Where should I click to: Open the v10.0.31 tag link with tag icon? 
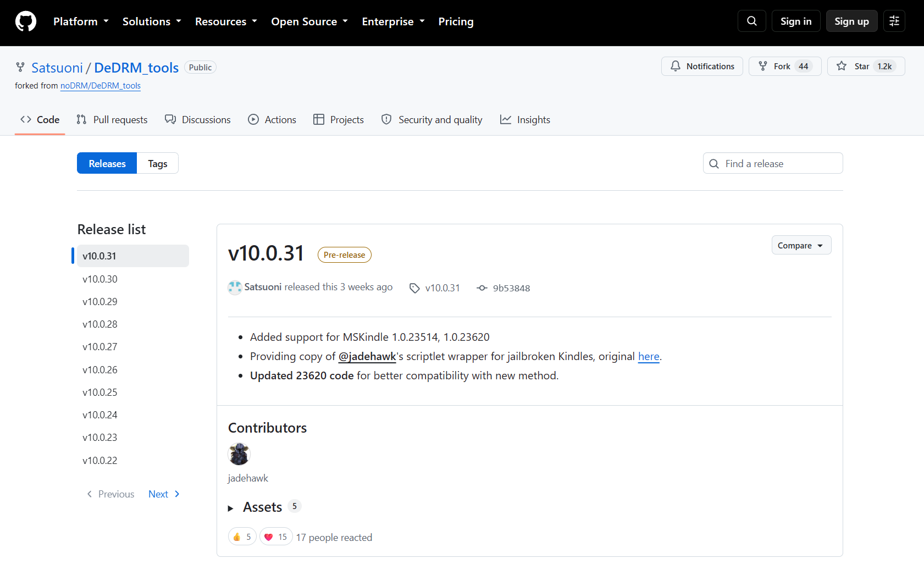(x=435, y=288)
